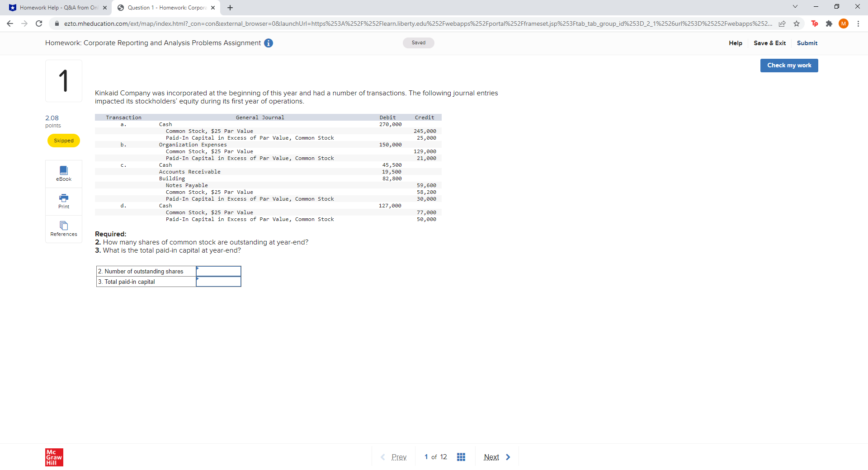Restore down the browser window
The image size is (868, 470).
coord(837,6)
